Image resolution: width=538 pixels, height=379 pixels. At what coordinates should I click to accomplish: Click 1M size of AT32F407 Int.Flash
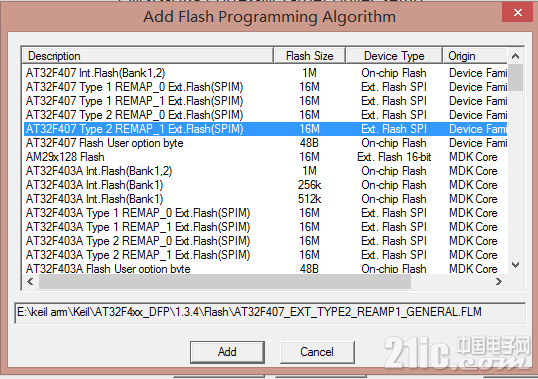pyautogui.click(x=309, y=73)
